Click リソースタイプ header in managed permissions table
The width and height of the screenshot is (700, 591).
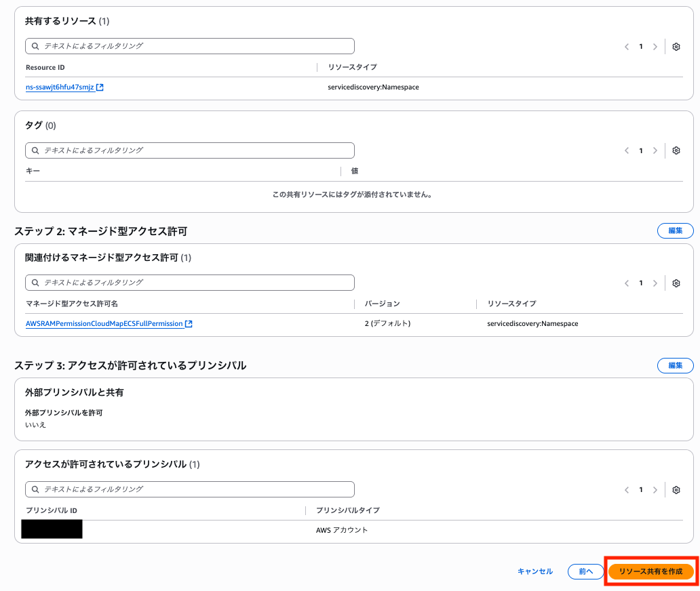(x=511, y=304)
